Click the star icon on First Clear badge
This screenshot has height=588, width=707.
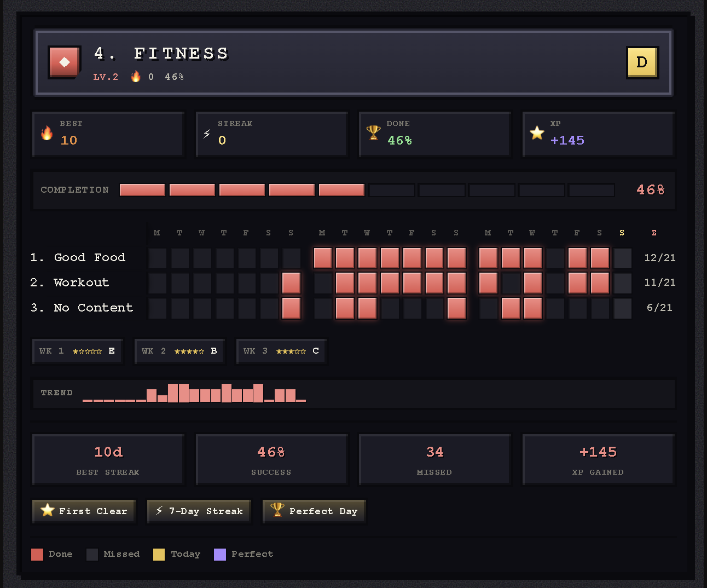pyautogui.click(x=48, y=510)
